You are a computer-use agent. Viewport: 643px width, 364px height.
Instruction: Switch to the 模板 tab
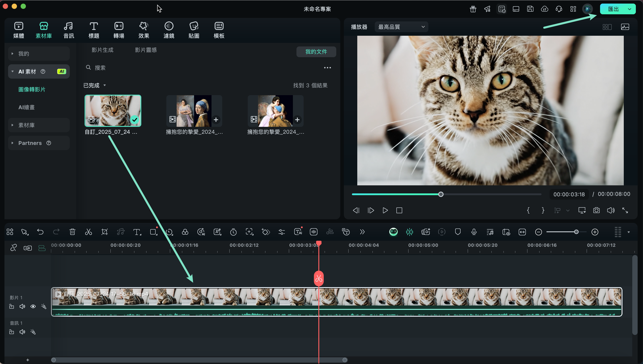[x=219, y=30]
